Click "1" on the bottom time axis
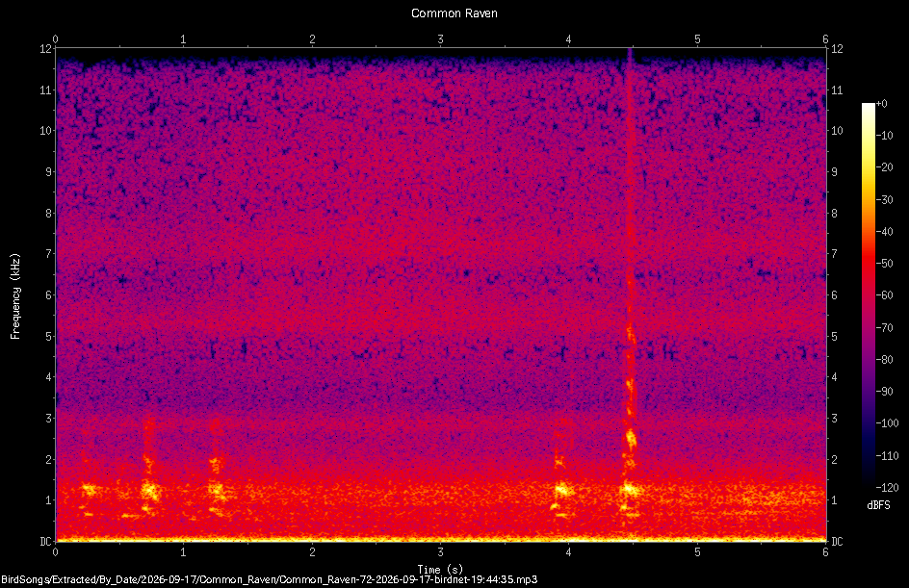 pyautogui.click(x=183, y=552)
